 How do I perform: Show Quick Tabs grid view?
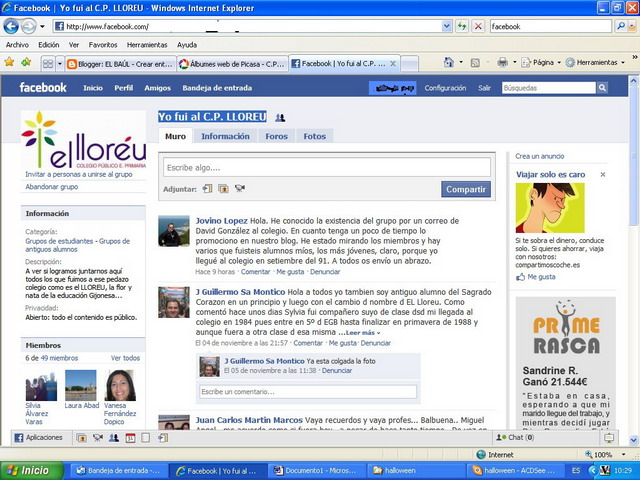48,64
